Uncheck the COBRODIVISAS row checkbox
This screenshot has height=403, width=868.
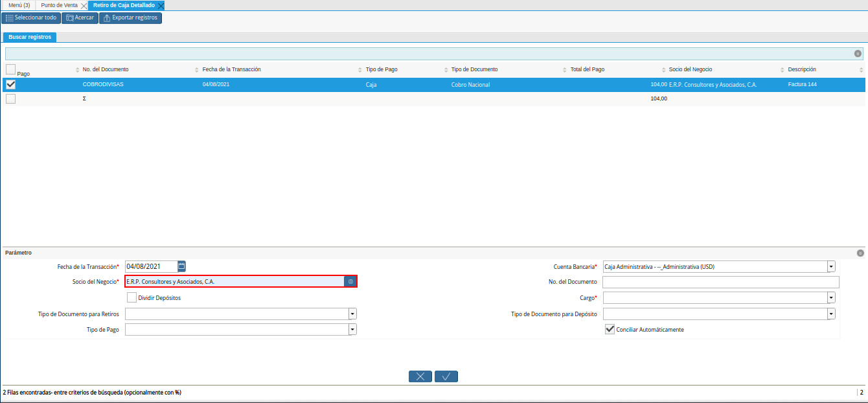coord(10,84)
